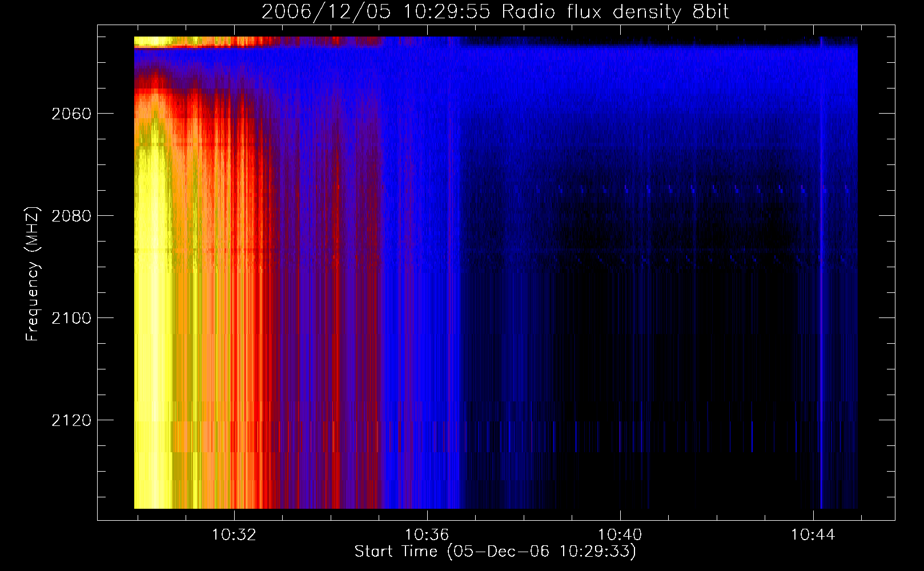This screenshot has width=924, height=571.
Task: Click the plot title '2006/12/05 10:29:55 Radio flux density 8bit'
Action: [496, 12]
